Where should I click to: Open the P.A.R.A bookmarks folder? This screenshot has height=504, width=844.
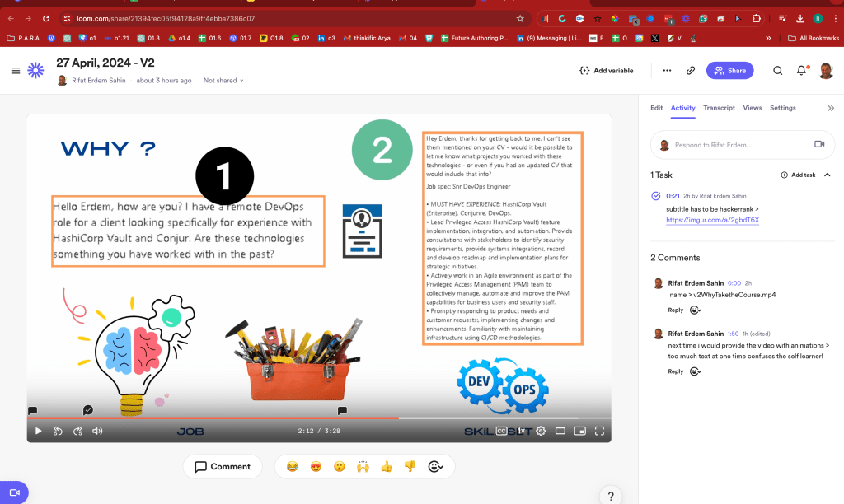click(x=23, y=38)
